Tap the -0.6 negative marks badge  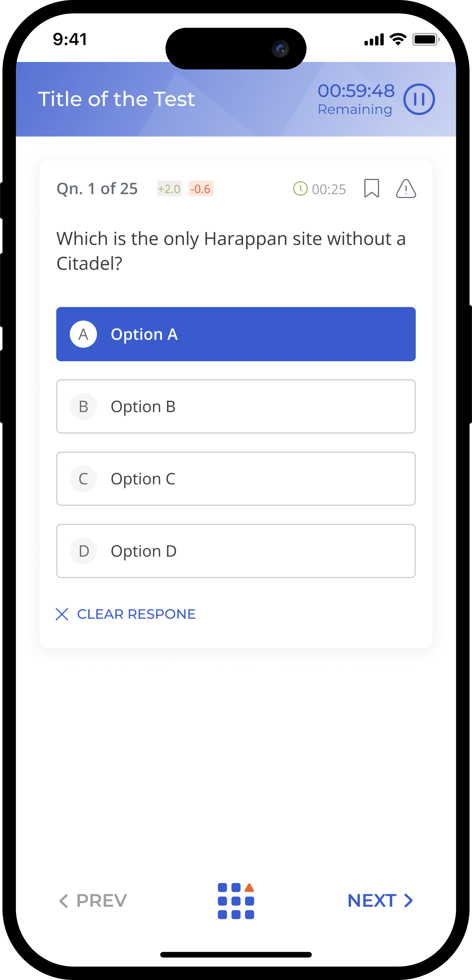coord(201,189)
